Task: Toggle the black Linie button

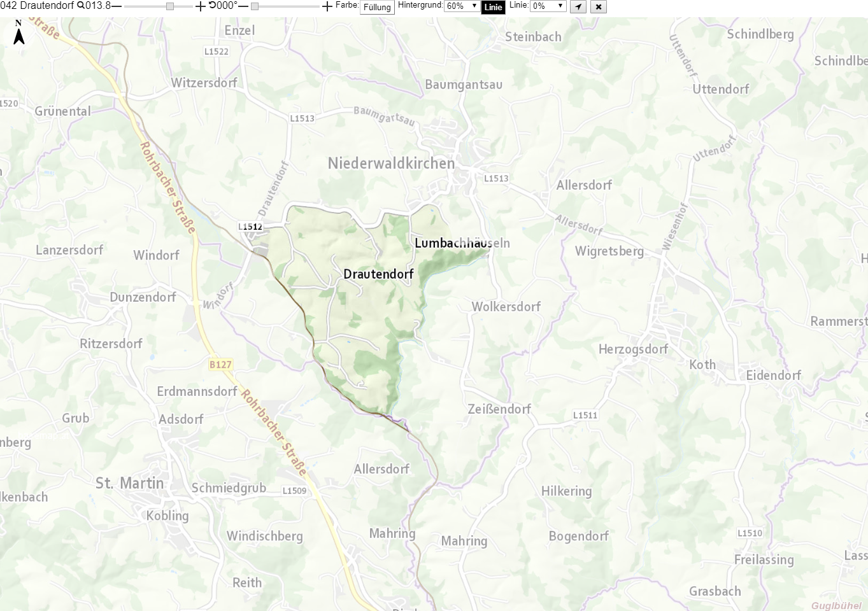Action: coord(494,7)
